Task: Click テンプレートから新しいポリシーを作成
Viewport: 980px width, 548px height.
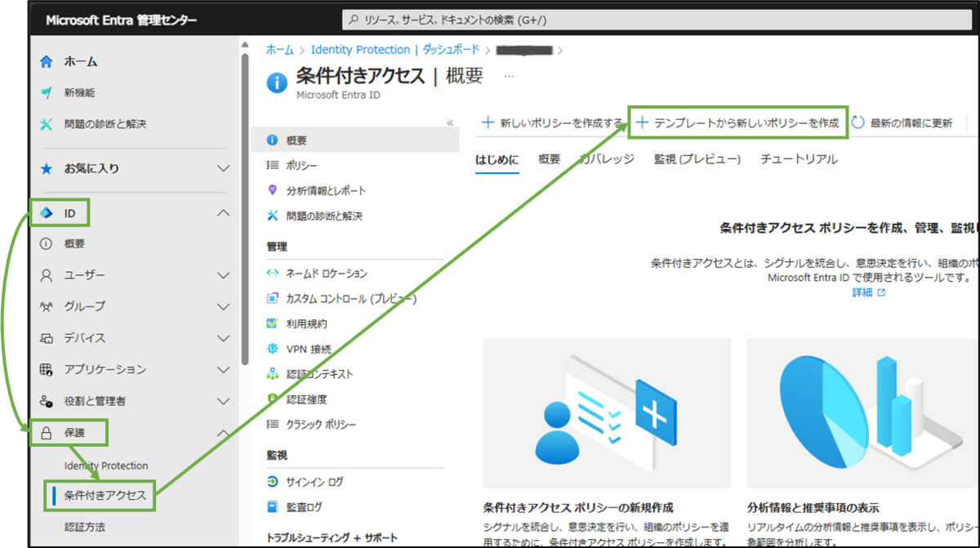Action: (738, 123)
